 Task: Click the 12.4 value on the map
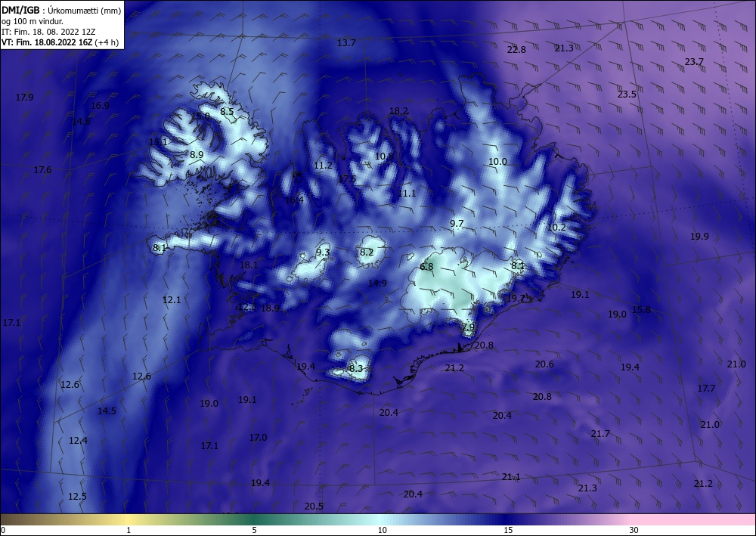click(78, 441)
